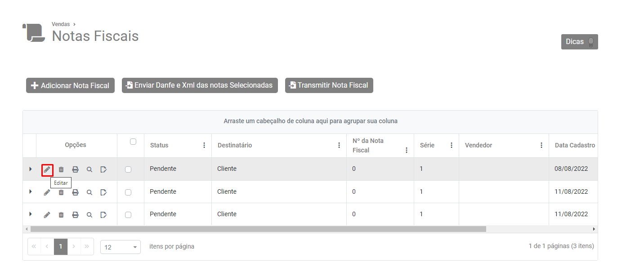Screen dimensions: 644x267
Task: Expand the first row's detail arrow
Action: (30, 169)
